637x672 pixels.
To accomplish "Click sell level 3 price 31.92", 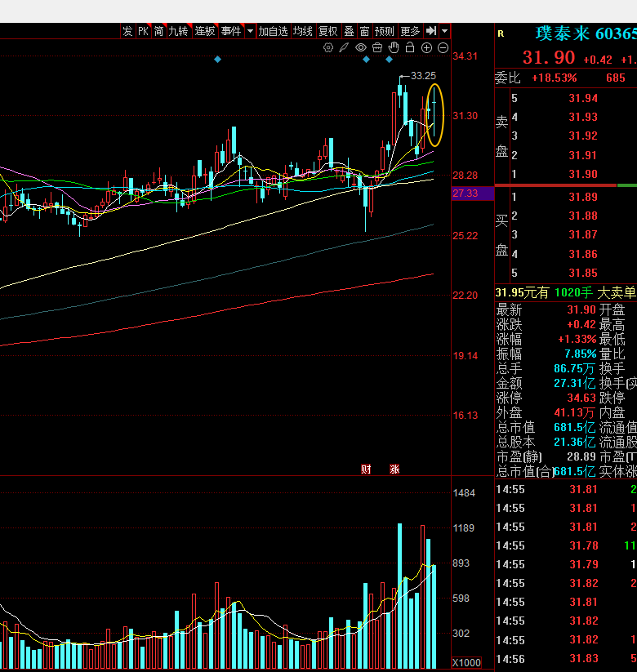I will 583,136.
